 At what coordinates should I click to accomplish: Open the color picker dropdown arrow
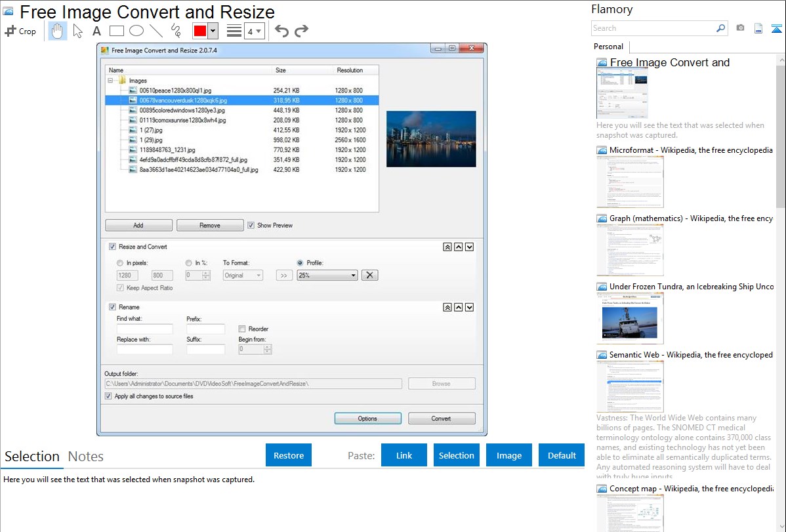point(213,31)
